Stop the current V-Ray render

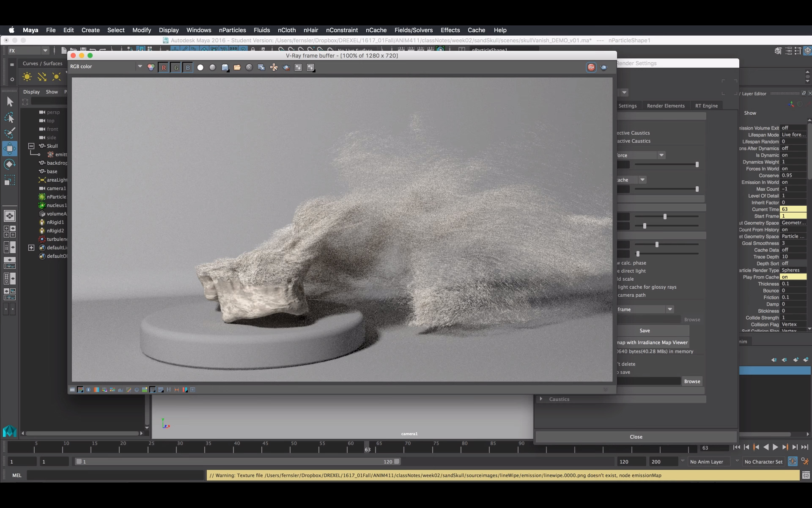point(591,67)
